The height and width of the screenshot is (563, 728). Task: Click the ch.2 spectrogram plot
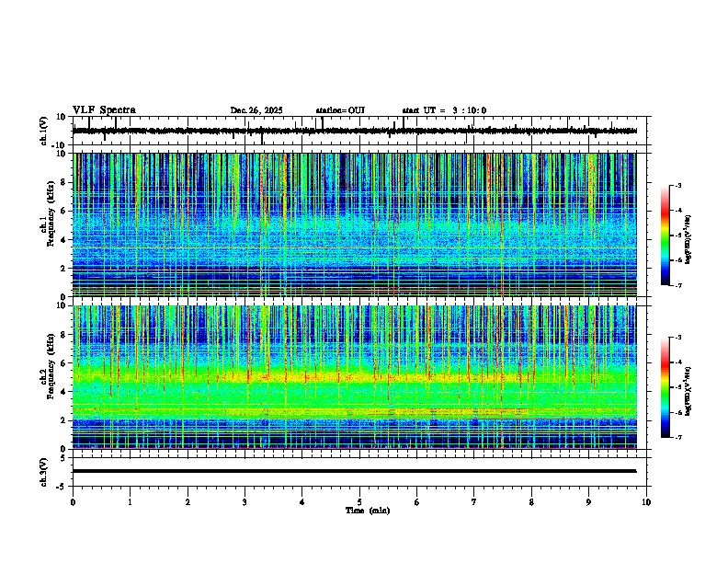[x=355, y=377]
